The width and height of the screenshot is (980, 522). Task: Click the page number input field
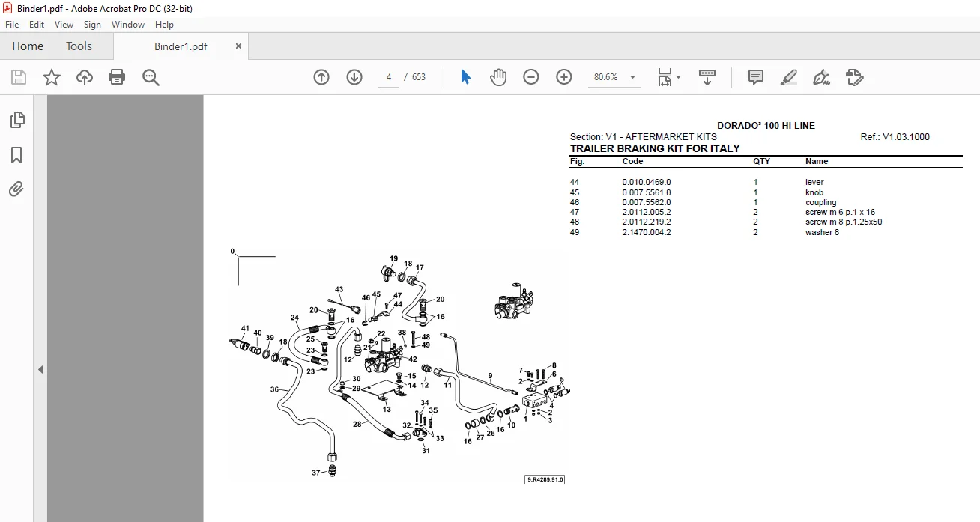(x=389, y=77)
